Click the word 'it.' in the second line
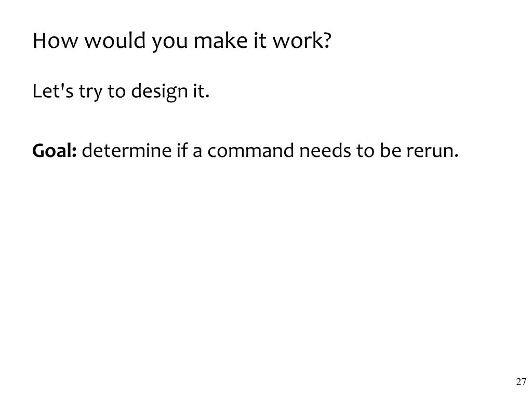The image size is (532, 399). (x=201, y=91)
